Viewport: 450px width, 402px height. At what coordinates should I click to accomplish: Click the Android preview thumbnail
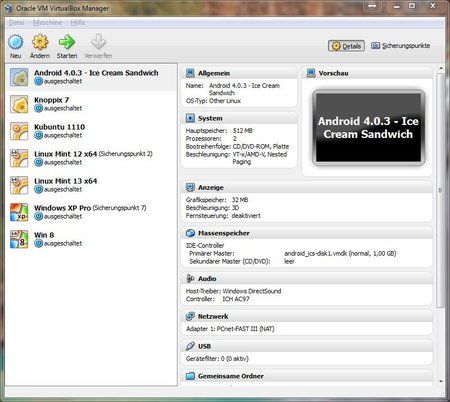368,128
